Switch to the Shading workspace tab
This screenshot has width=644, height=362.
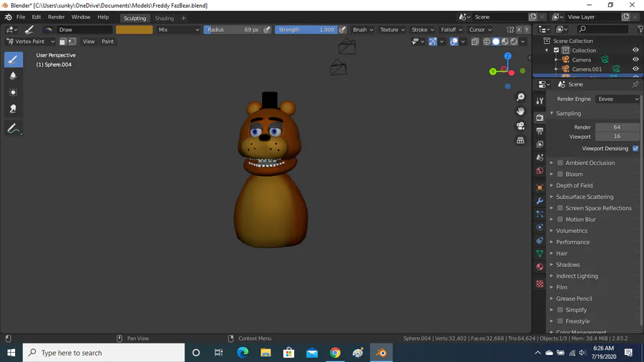[165, 18]
